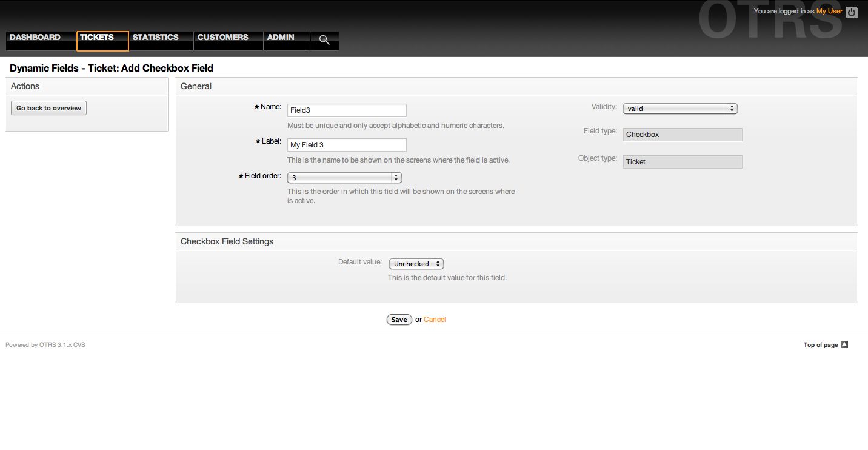
Task: Open the Statistics menu
Action: (155, 38)
